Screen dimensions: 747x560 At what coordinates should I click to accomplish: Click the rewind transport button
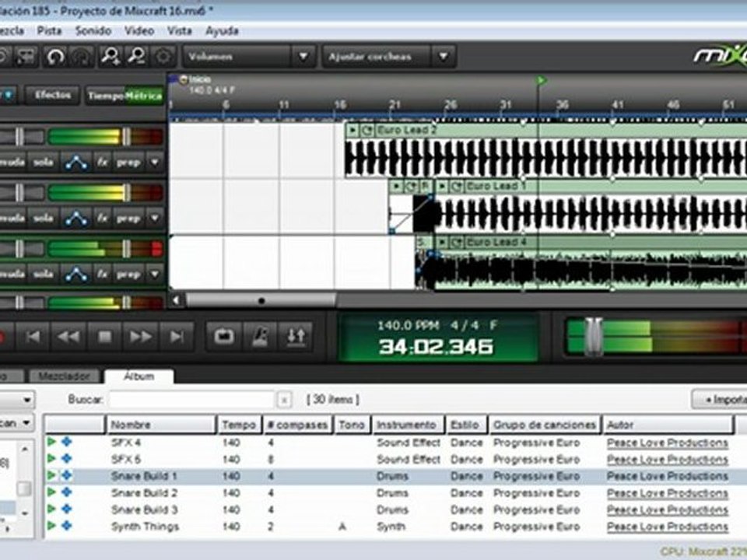pyautogui.click(x=68, y=337)
